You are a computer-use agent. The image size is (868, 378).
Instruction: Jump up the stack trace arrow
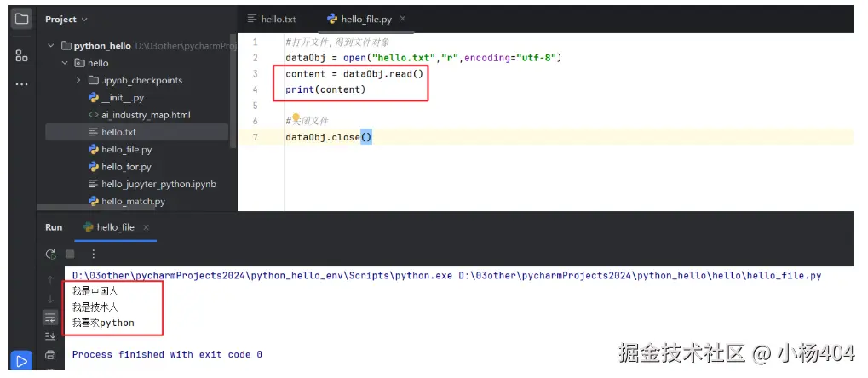tap(50, 280)
